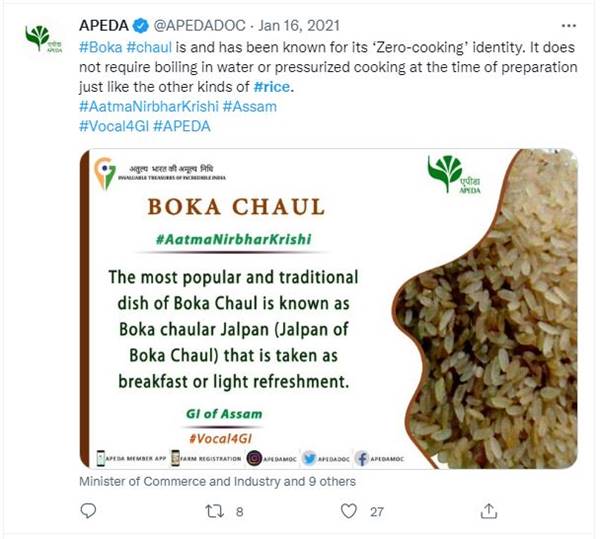The image size is (600, 539).
Task: Open the Jan 16, 2021 timestamp
Action: click(284, 26)
